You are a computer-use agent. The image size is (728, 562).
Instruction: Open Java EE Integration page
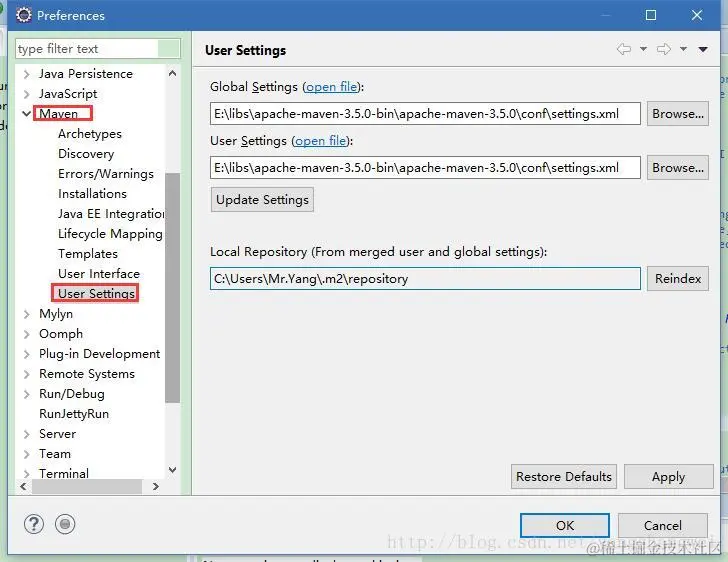tap(111, 214)
